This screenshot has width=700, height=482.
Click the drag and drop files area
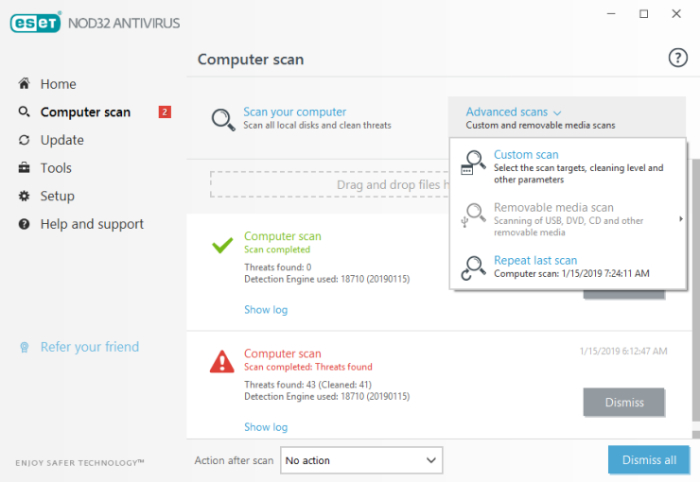(329, 184)
